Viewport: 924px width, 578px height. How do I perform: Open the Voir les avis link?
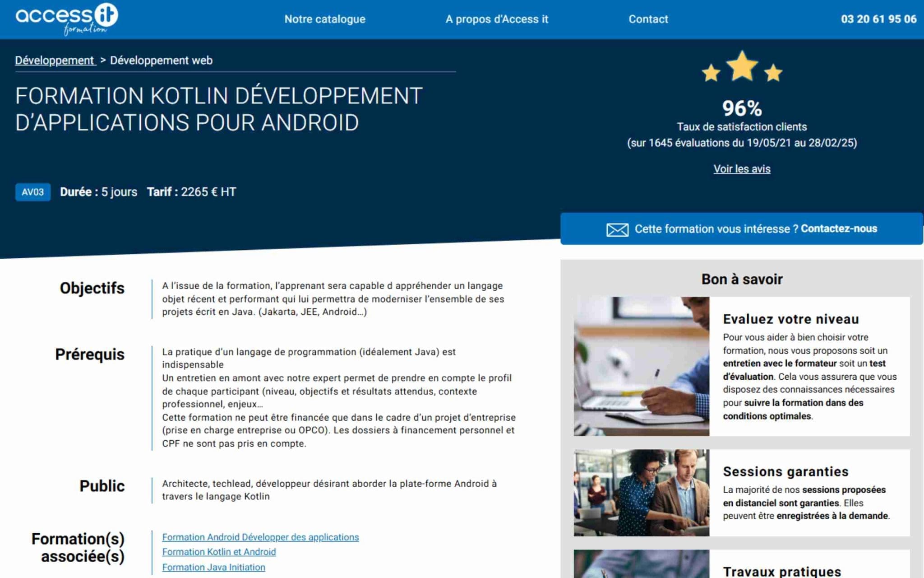pyautogui.click(x=742, y=169)
